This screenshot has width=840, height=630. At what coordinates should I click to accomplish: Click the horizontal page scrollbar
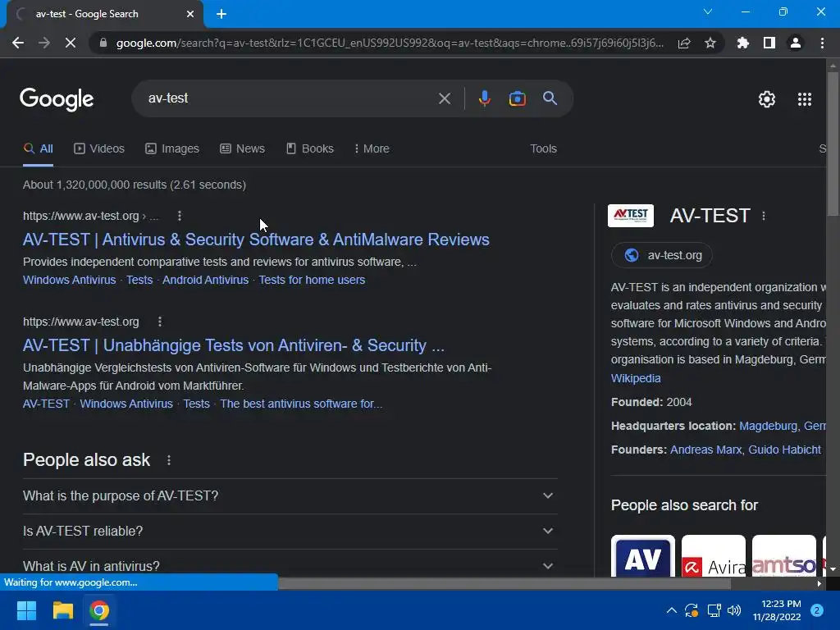[x=504, y=584]
